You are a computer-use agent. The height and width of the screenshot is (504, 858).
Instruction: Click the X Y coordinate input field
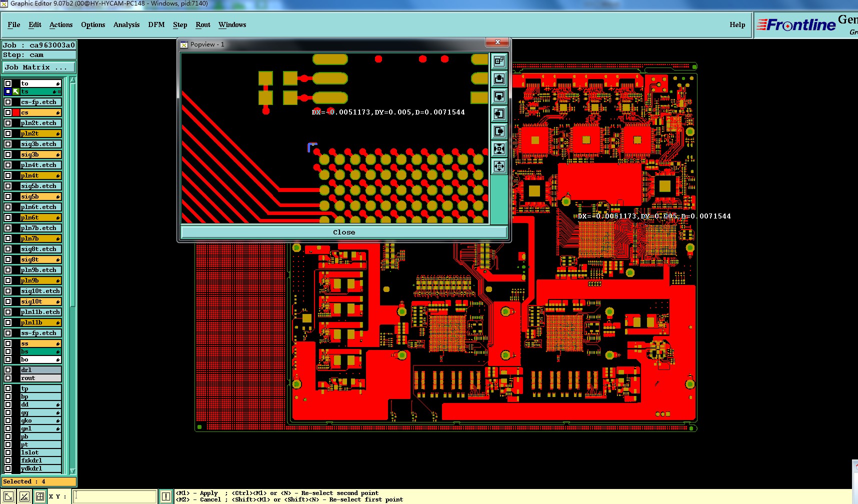115,496
